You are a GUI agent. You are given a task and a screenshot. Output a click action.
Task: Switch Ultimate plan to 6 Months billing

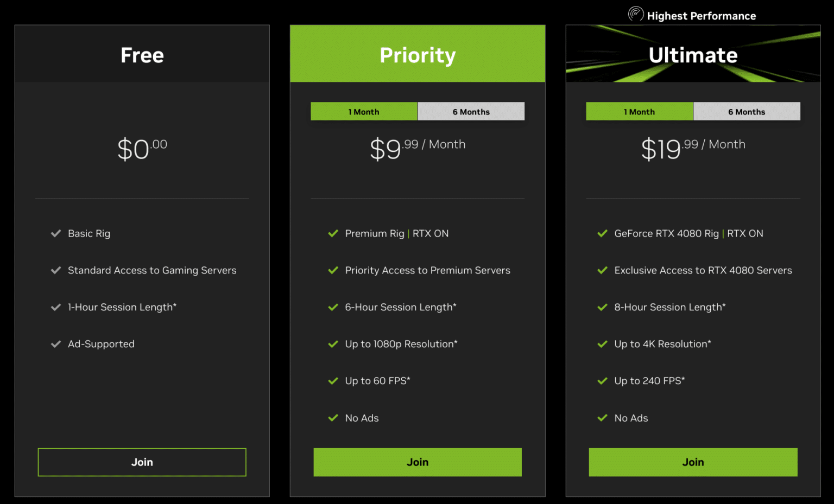[747, 111]
